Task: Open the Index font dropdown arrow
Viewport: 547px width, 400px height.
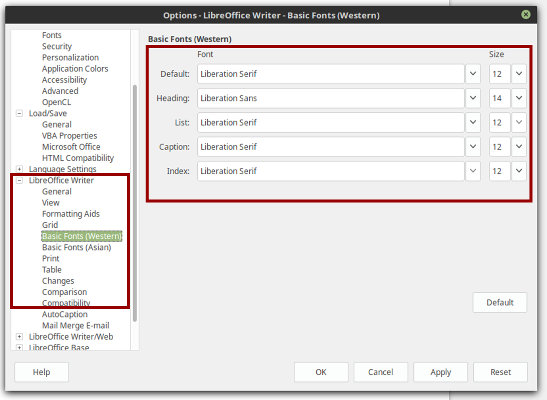Action: [x=473, y=171]
